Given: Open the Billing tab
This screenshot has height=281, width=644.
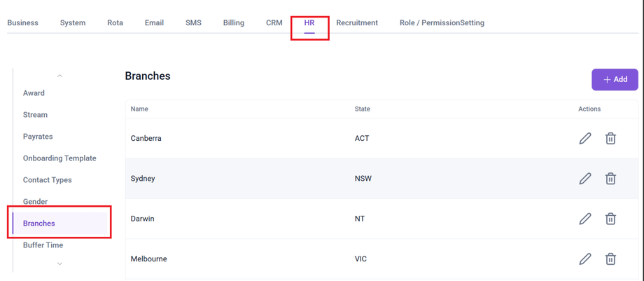Looking at the screenshot, I should pos(234,23).
